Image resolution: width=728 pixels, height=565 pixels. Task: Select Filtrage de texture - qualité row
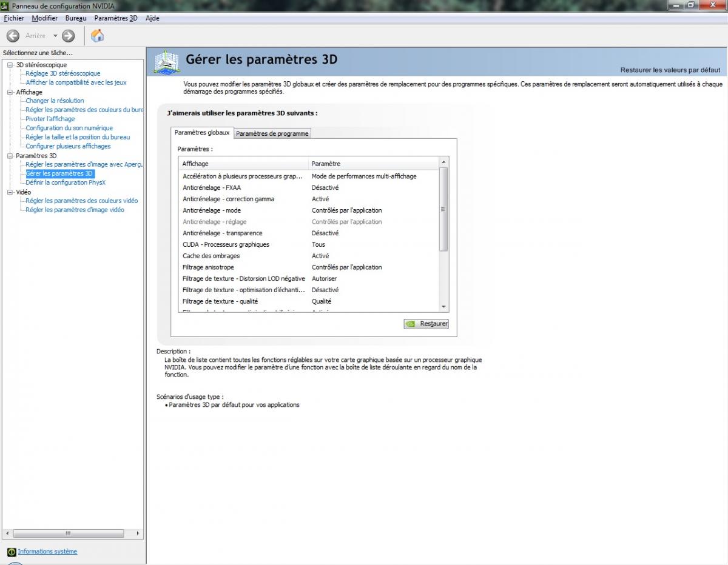(x=309, y=301)
